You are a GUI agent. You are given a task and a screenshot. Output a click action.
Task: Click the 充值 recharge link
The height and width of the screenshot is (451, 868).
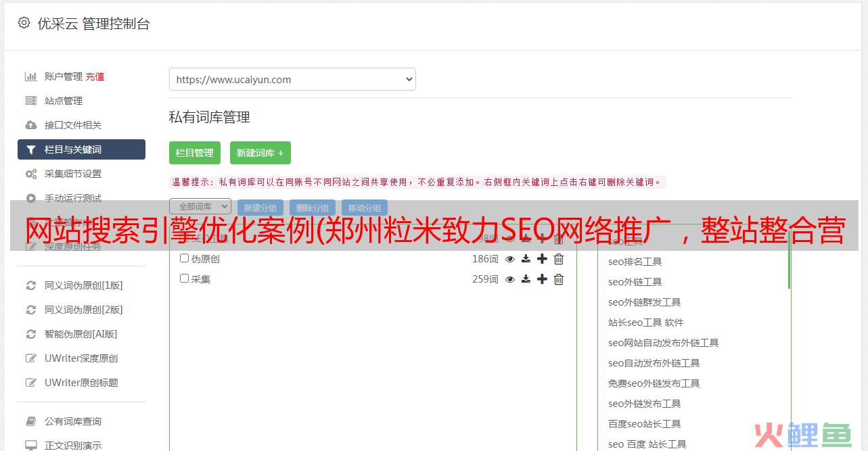click(95, 76)
